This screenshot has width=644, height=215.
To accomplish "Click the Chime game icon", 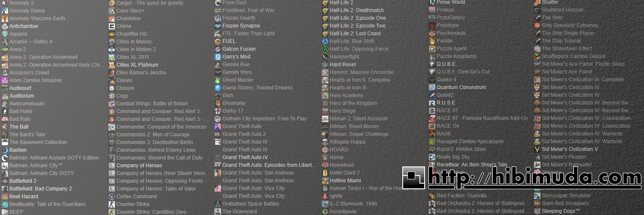I will (112, 26).
